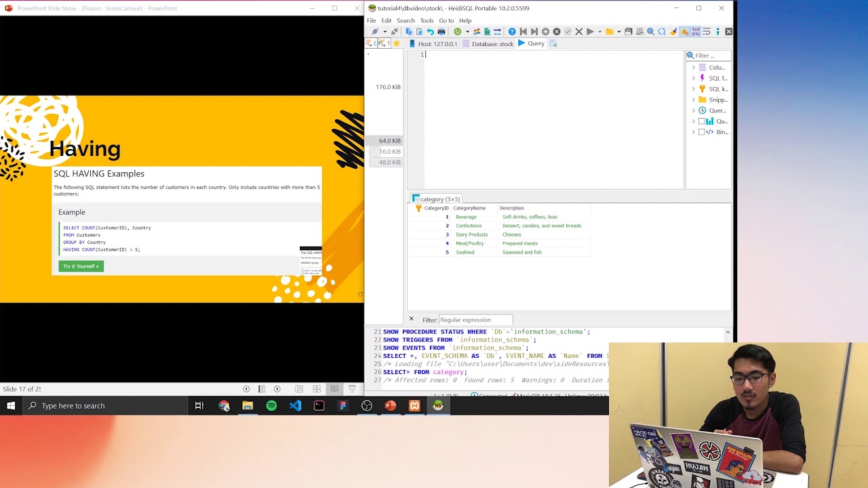Click the Save floppy disk toolbar icon
The image size is (868, 488).
(x=628, y=32)
